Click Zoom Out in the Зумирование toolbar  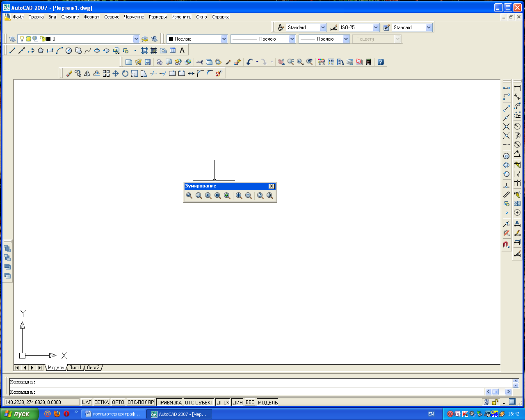click(x=248, y=196)
